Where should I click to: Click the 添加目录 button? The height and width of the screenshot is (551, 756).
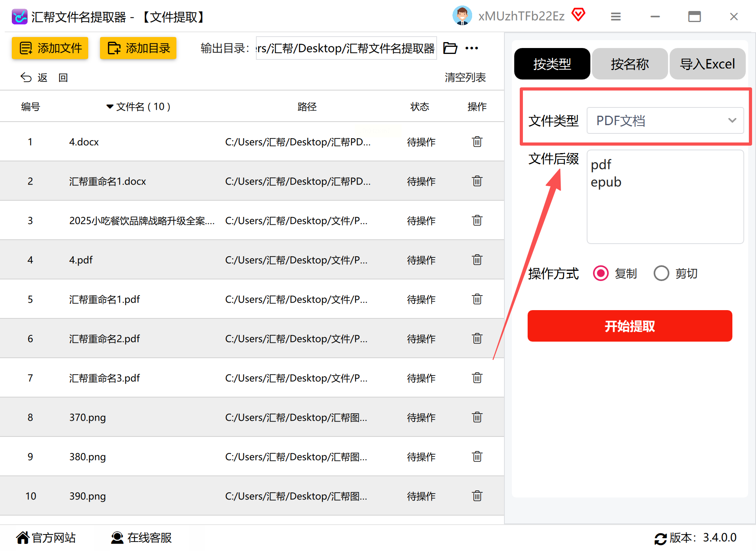[138, 48]
